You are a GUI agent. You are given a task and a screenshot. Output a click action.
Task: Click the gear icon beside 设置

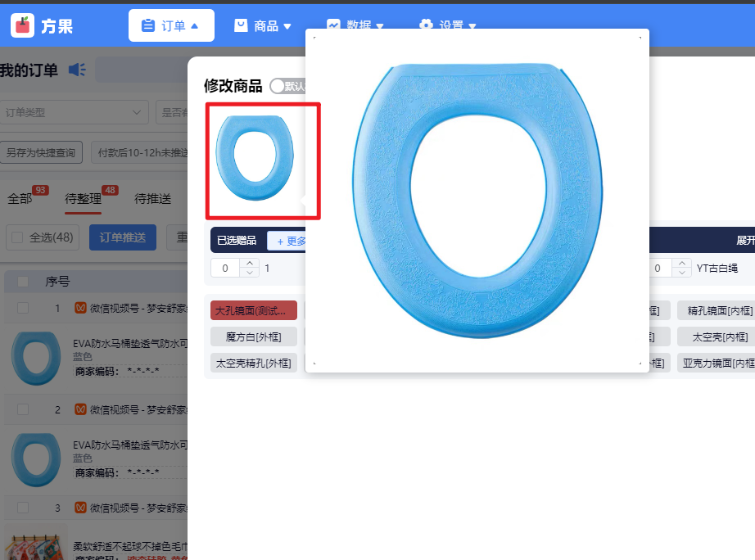coord(426,25)
